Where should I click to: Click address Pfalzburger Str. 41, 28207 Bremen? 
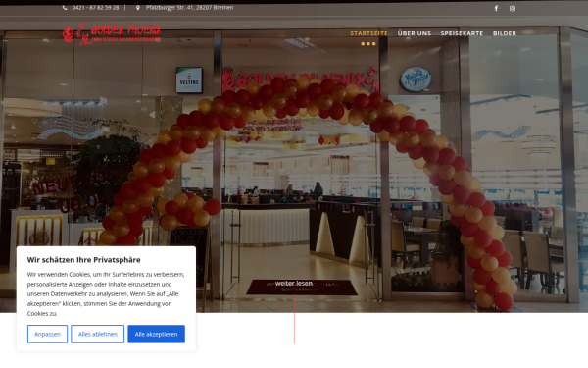click(x=189, y=8)
